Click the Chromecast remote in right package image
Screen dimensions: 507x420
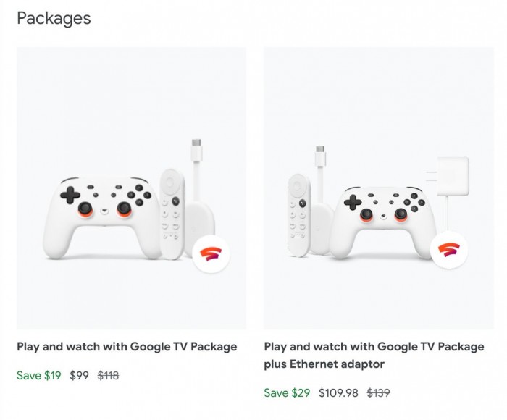[x=299, y=214]
